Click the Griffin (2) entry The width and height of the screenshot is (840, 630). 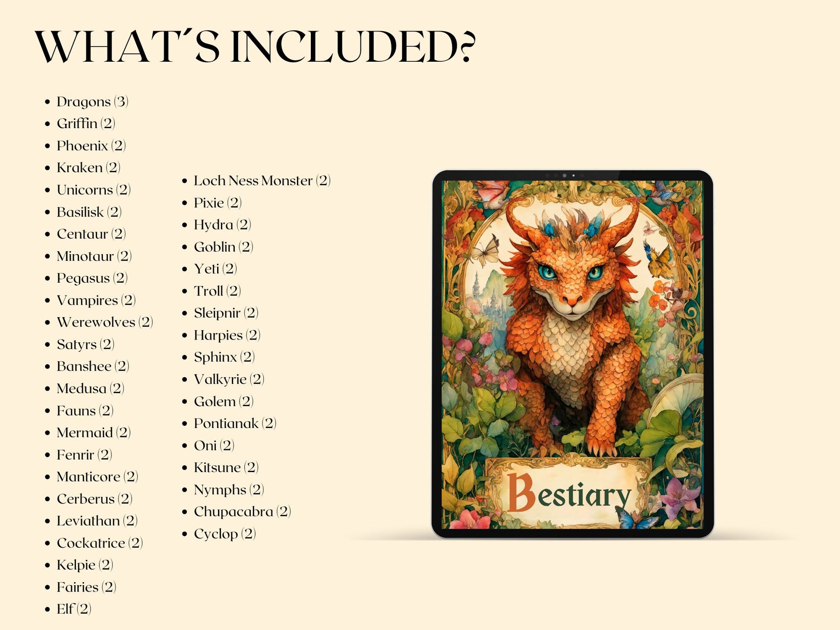point(86,124)
